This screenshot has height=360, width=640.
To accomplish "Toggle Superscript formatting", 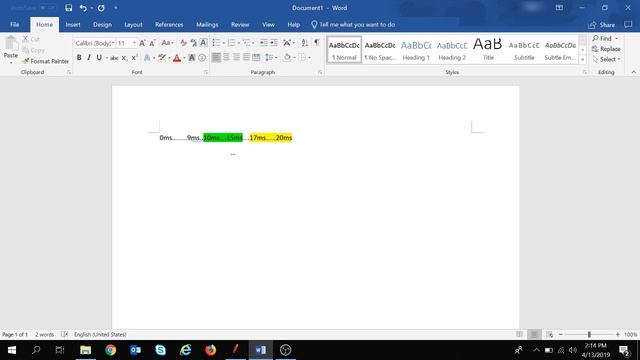I will pos(134,58).
